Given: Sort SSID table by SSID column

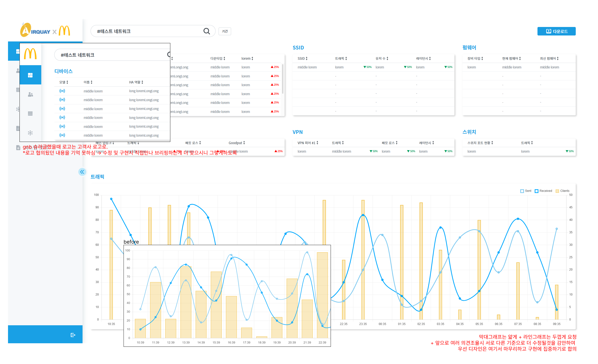Looking at the screenshot, I should [302, 58].
